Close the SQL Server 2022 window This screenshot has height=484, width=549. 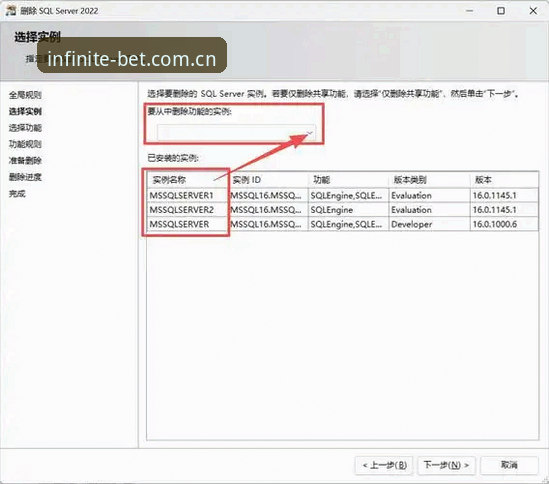pyautogui.click(x=533, y=11)
